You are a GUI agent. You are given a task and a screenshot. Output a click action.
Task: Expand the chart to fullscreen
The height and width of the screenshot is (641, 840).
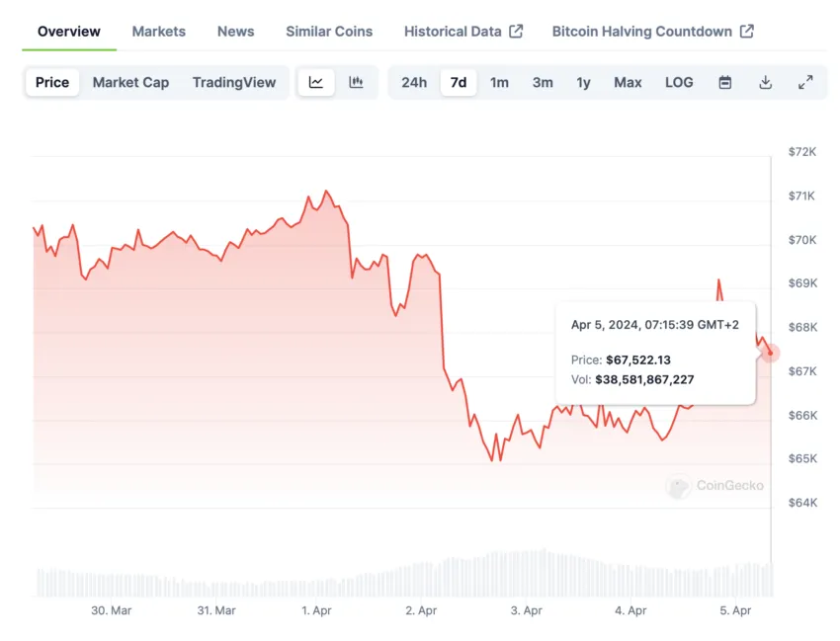point(805,83)
